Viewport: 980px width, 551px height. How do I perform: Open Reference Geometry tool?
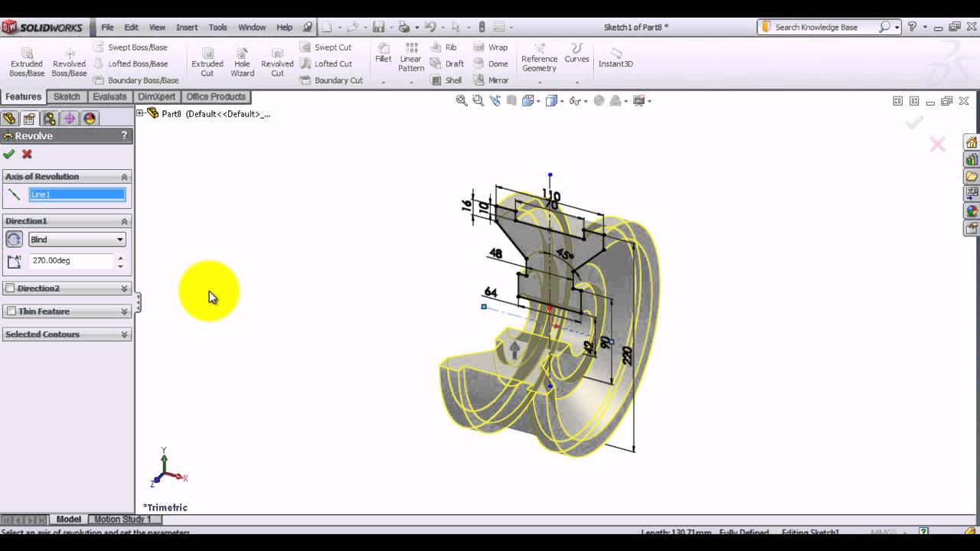[540, 57]
